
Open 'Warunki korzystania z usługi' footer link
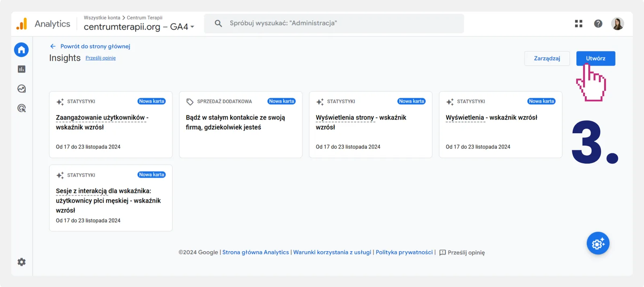(x=332, y=252)
